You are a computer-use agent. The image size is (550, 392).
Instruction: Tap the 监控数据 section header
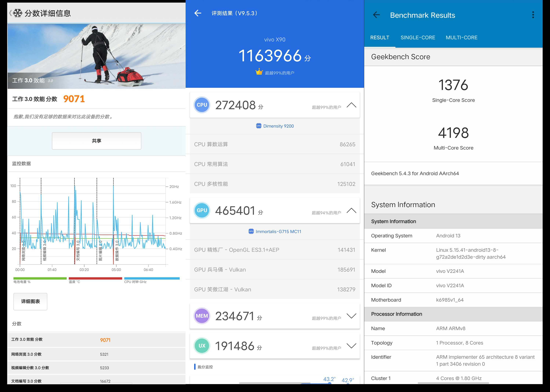click(x=21, y=163)
